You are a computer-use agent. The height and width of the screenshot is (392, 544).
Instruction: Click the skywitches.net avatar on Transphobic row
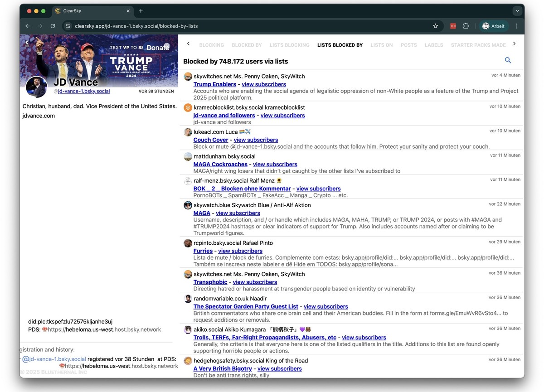point(188,274)
